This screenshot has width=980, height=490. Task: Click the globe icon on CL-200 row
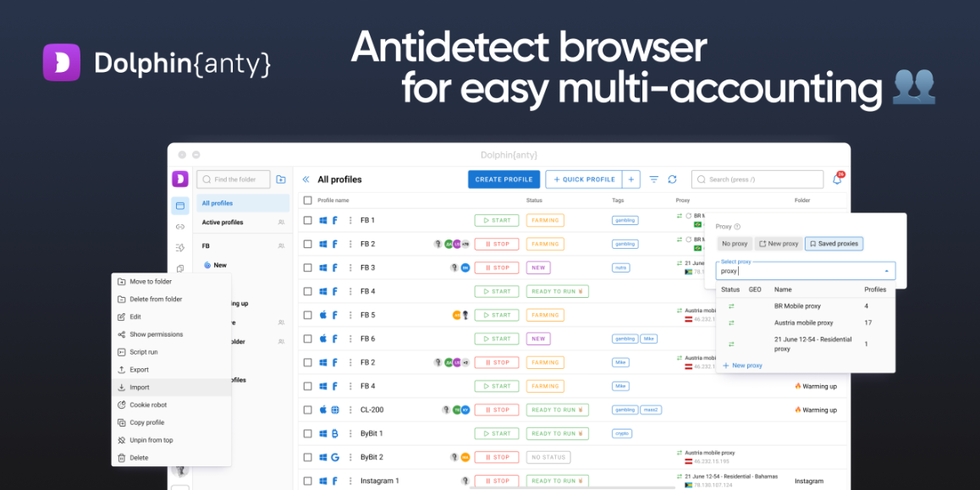tap(335, 410)
